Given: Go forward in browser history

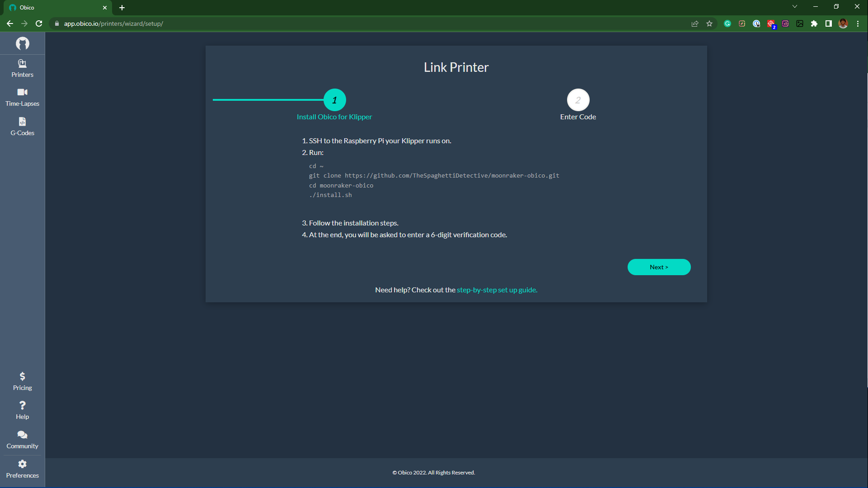Looking at the screenshot, I should [24, 23].
